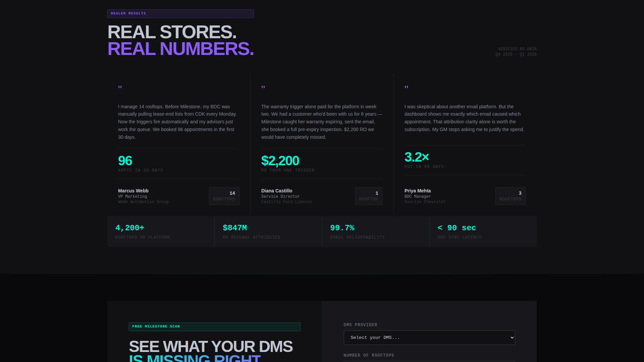Click the quote mark above Diana Castillo's testimonial
The width and height of the screenshot is (644, 362).
(263, 87)
